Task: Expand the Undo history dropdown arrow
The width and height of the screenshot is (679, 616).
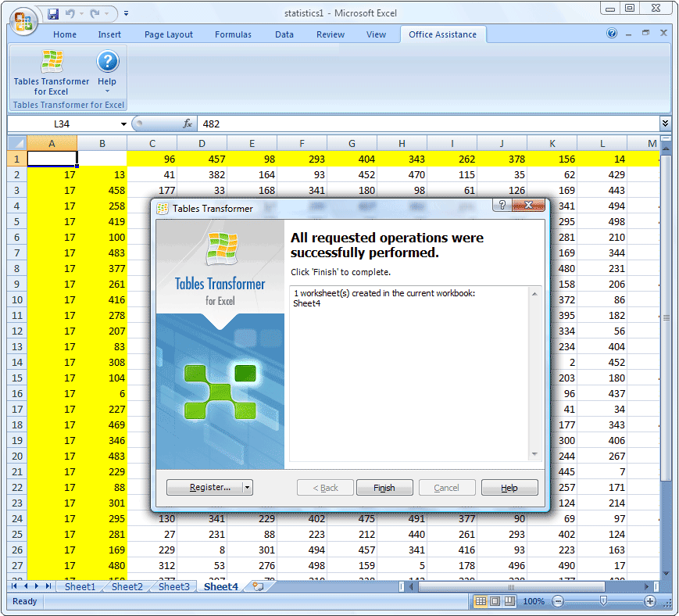Action: [x=81, y=14]
